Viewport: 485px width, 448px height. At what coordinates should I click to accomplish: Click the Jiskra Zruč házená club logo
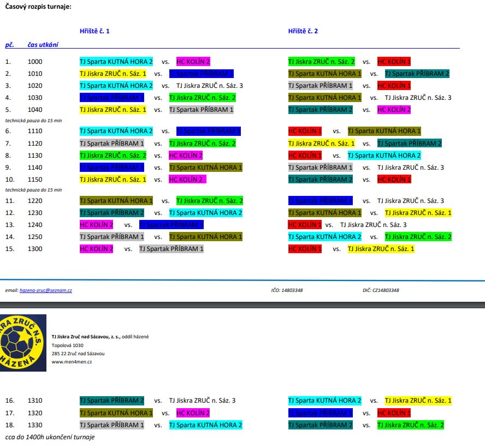23,343
